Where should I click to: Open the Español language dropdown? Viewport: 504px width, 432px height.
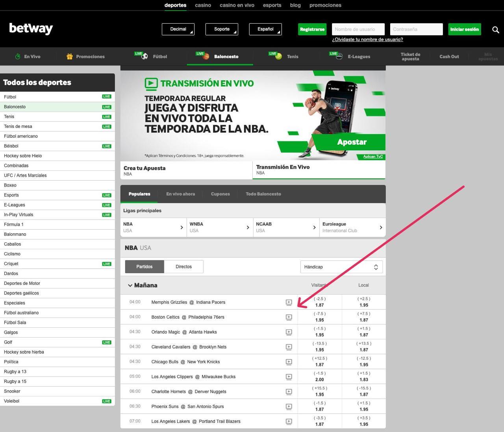pos(265,29)
